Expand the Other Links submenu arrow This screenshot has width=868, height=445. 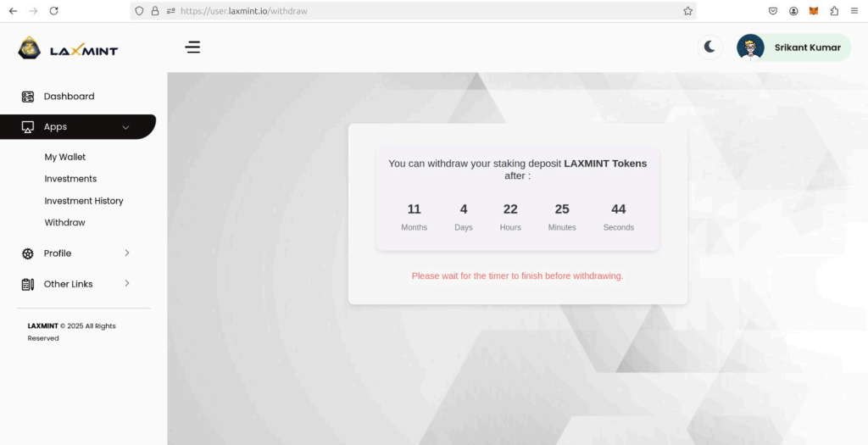(x=127, y=283)
